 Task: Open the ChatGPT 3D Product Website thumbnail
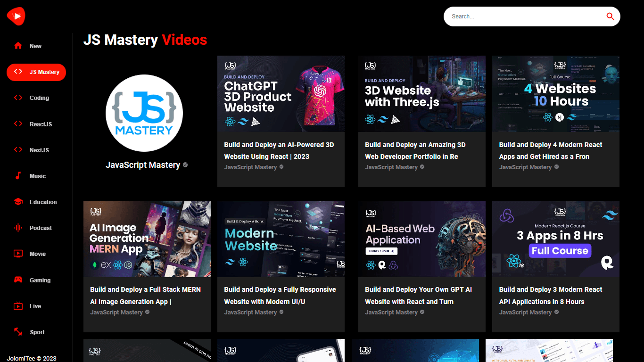tap(281, 94)
